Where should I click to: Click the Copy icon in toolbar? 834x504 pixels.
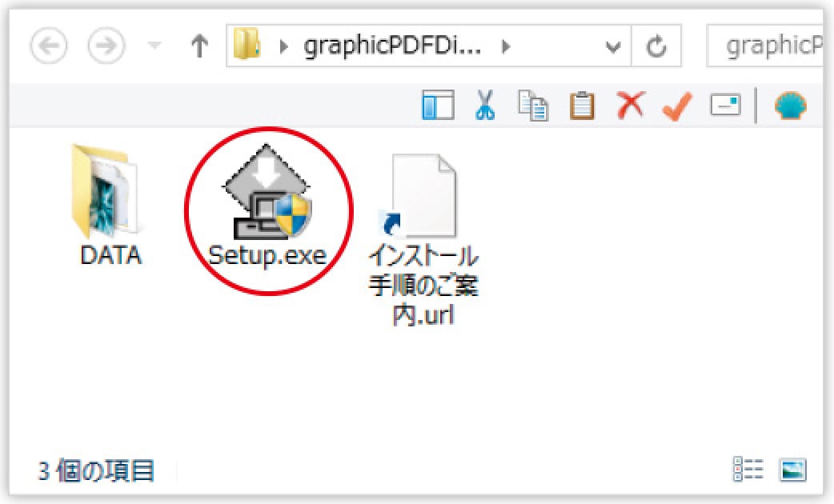click(x=533, y=104)
